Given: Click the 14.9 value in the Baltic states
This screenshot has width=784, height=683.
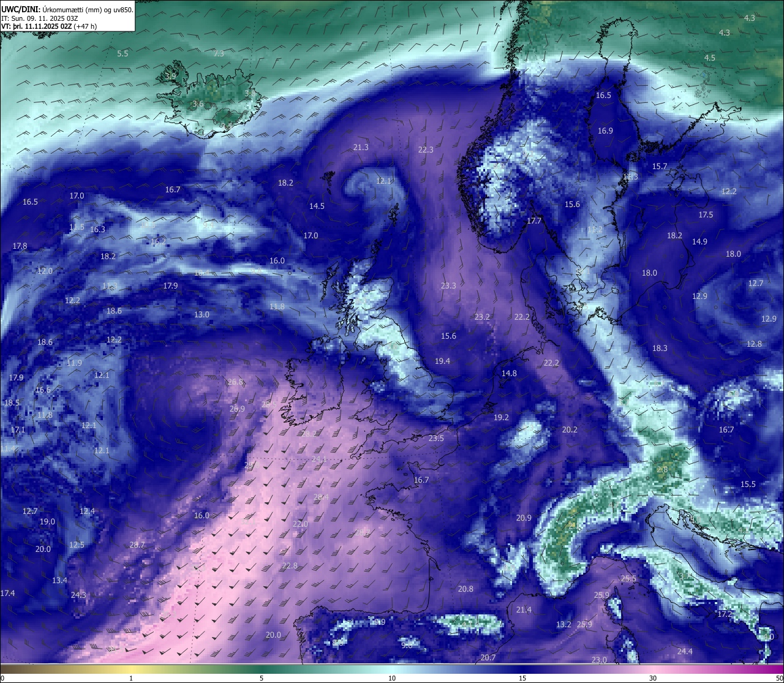Looking at the screenshot, I should coord(699,242).
